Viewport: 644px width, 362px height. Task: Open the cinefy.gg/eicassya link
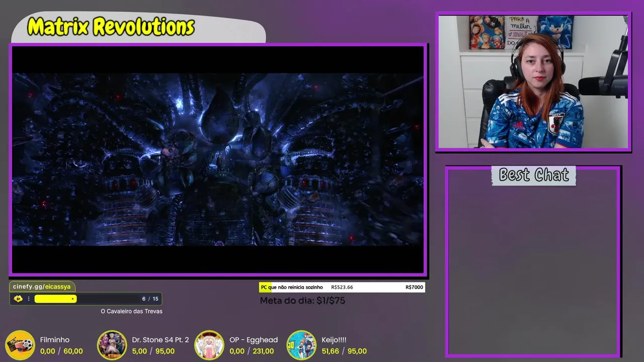(x=42, y=287)
